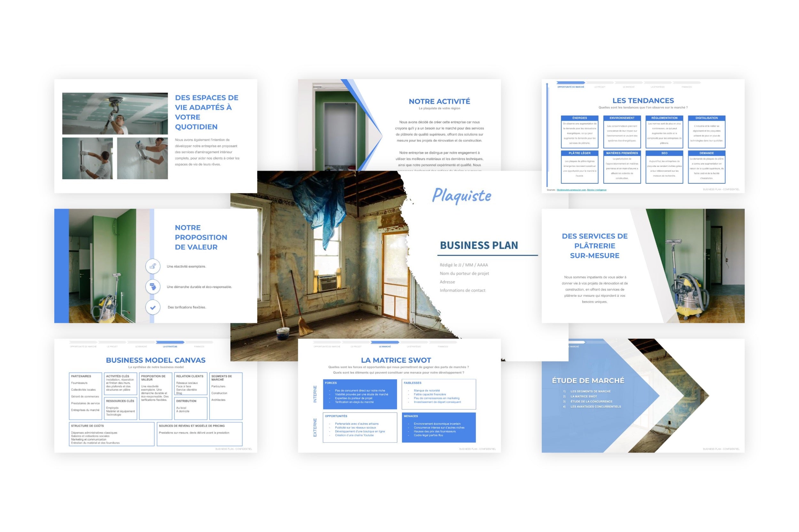Click 'Rédigé le JJ / MM / AAAA' placeholder
This screenshot has height=532, width=799.
pyautogui.click(x=463, y=265)
